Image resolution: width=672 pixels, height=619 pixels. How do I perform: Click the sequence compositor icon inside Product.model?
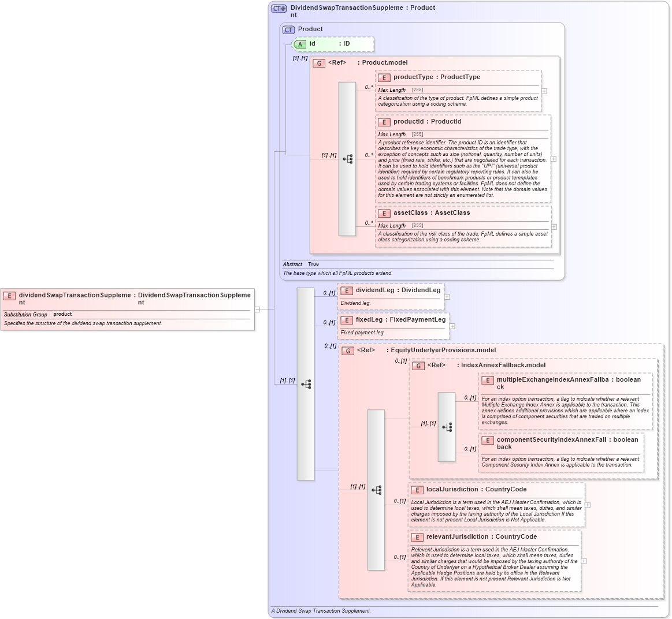click(x=348, y=159)
